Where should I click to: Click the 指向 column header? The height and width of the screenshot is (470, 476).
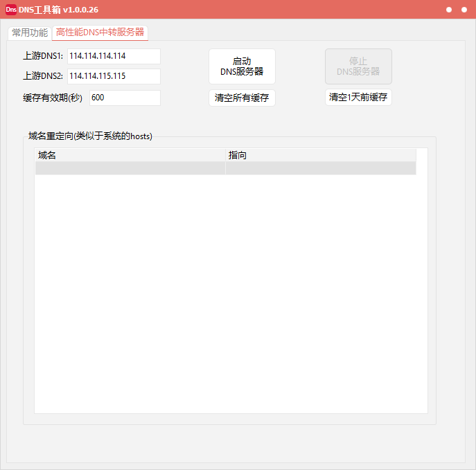tap(320, 155)
